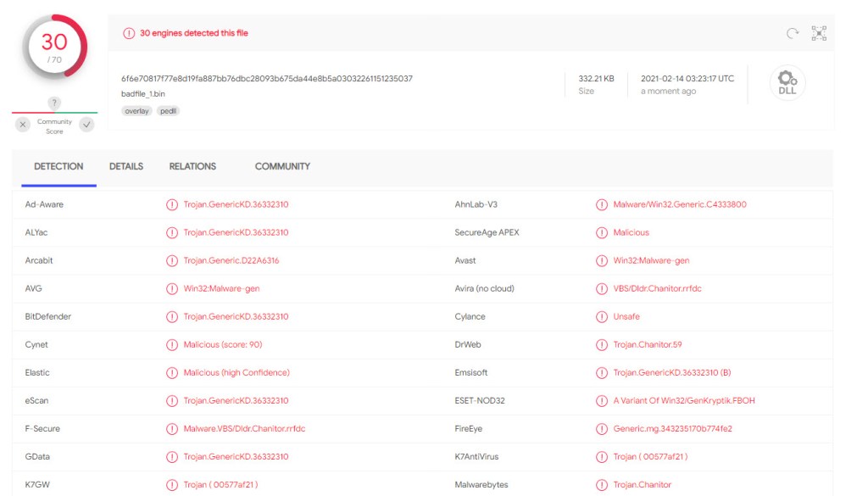Image resolution: width=868 pixels, height=496 pixels.
Task: Open the similar files graph icon
Action: pyautogui.click(x=819, y=34)
